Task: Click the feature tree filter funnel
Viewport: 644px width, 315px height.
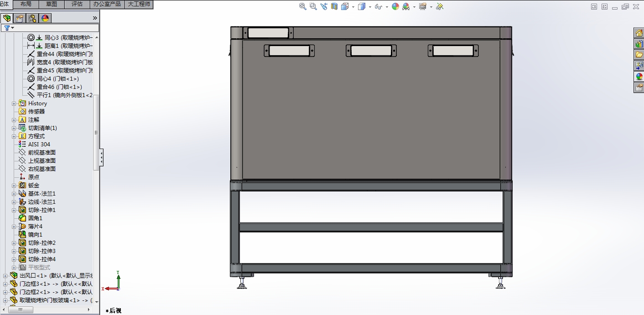Action: pyautogui.click(x=7, y=28)
